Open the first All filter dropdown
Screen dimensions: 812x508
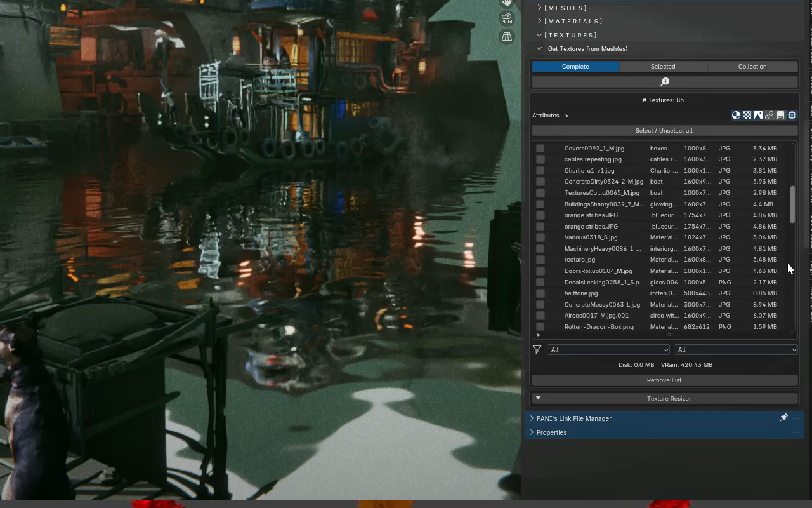608,350
